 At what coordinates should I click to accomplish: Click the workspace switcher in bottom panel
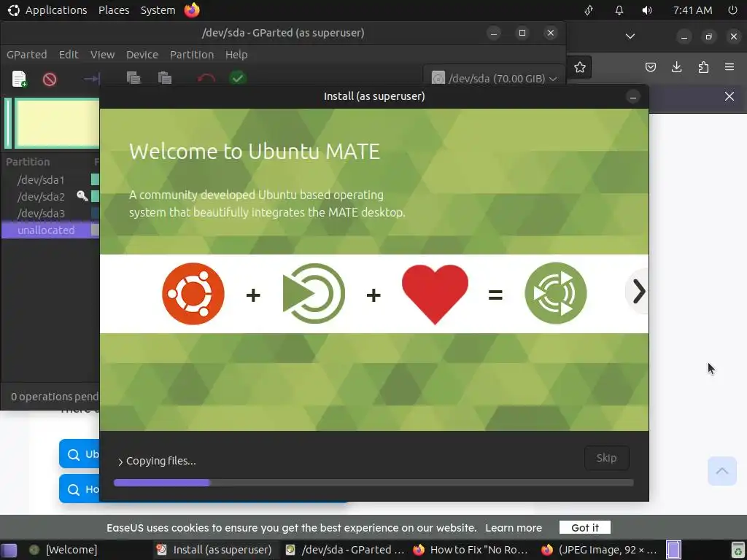click(x=673, y=550)
